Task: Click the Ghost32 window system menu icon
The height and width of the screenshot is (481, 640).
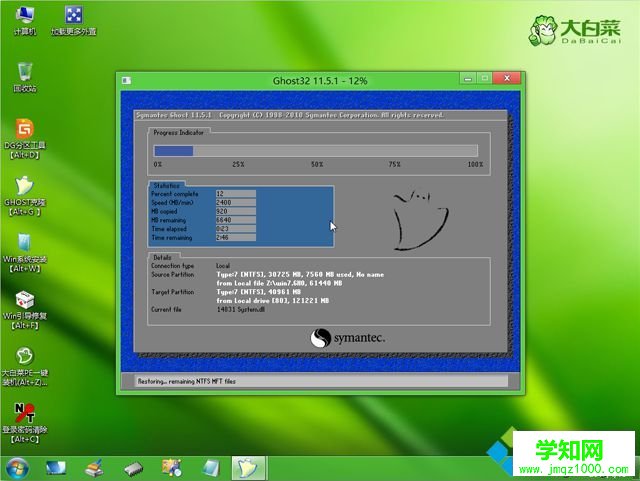Action: click(x=127, y=80)
